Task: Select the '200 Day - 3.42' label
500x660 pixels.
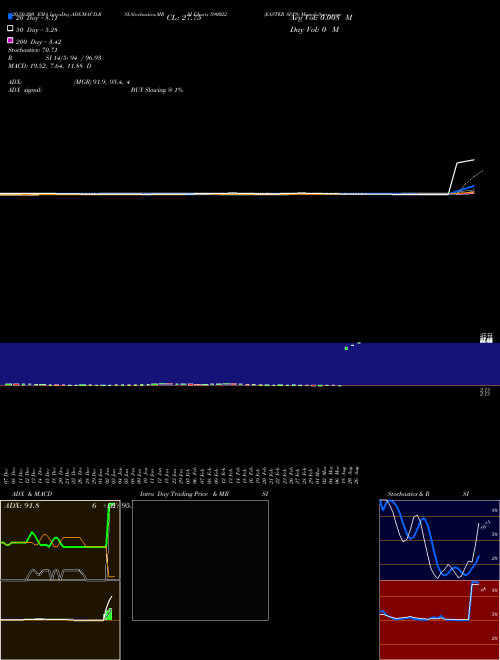Action: [38, 42]
